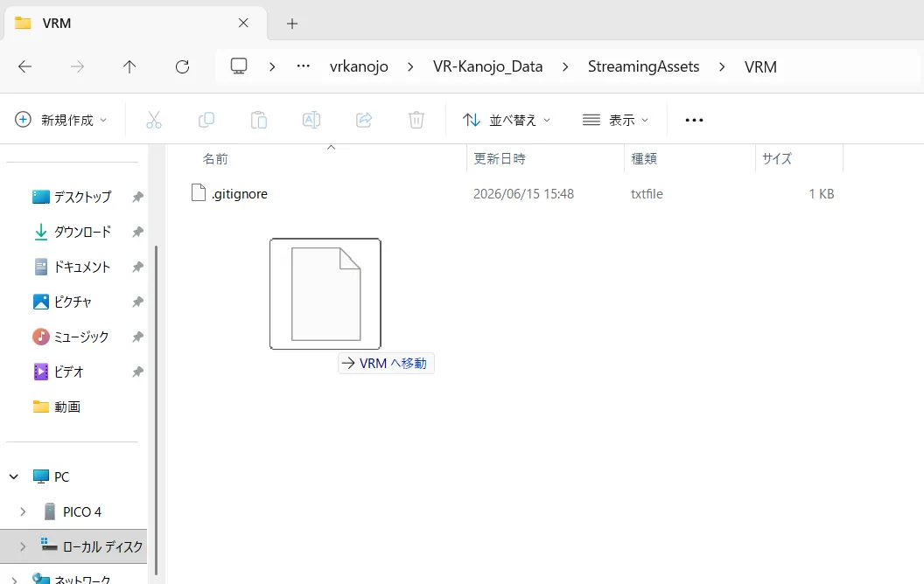Click the Rename icon in toolbar
Image resolution: width=924 pixels, height=584 pixels.
311,120
